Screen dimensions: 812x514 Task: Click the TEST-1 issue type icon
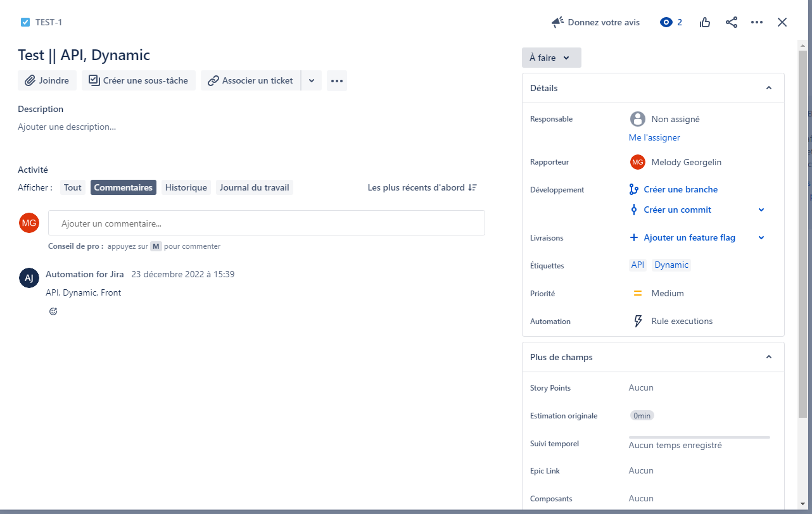pyautogui.click(x=25, y=22)
